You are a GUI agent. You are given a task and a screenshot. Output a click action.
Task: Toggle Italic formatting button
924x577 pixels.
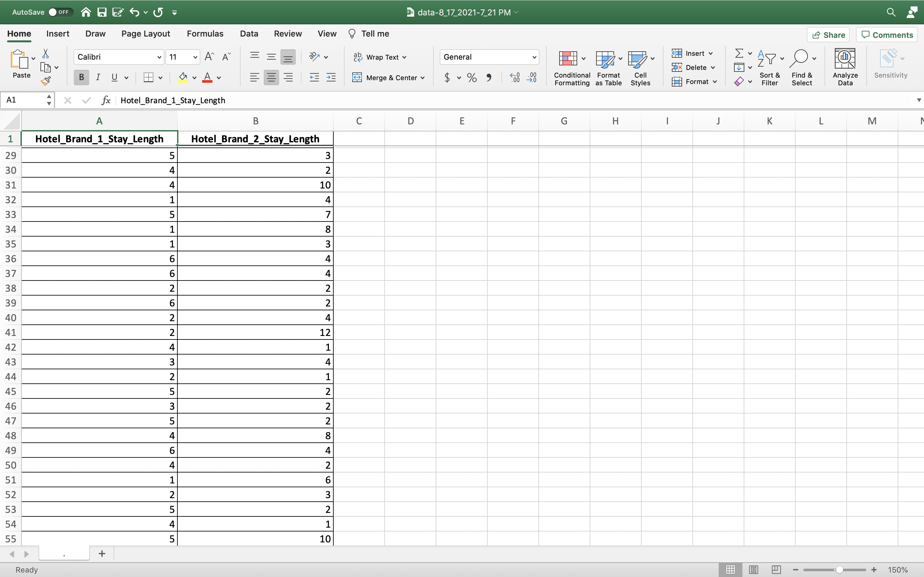98,78
